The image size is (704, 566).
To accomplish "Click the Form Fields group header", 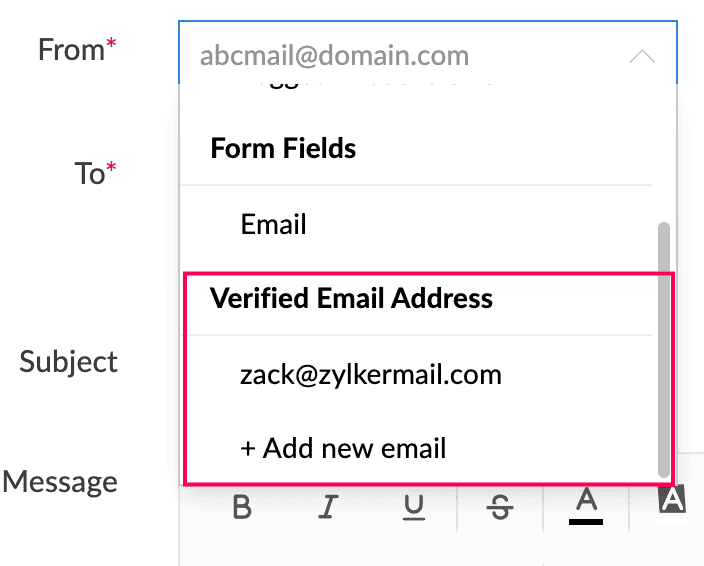I will [283, 148].
